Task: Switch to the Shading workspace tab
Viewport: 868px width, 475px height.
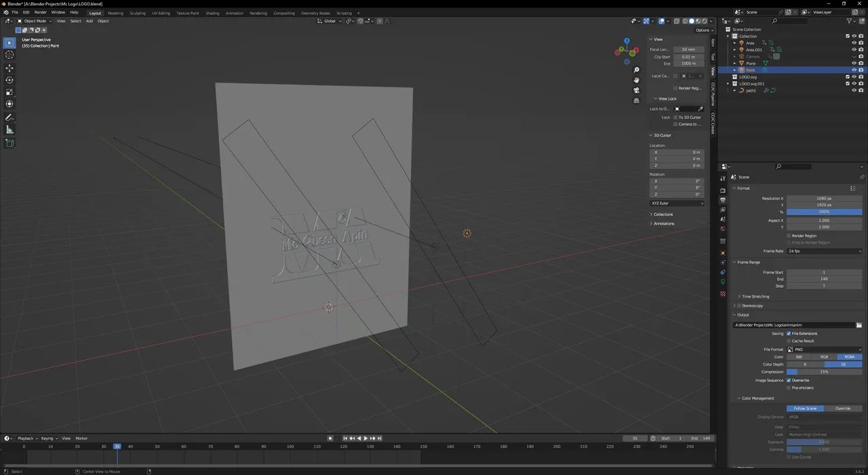Action: (x=212, y=13)
